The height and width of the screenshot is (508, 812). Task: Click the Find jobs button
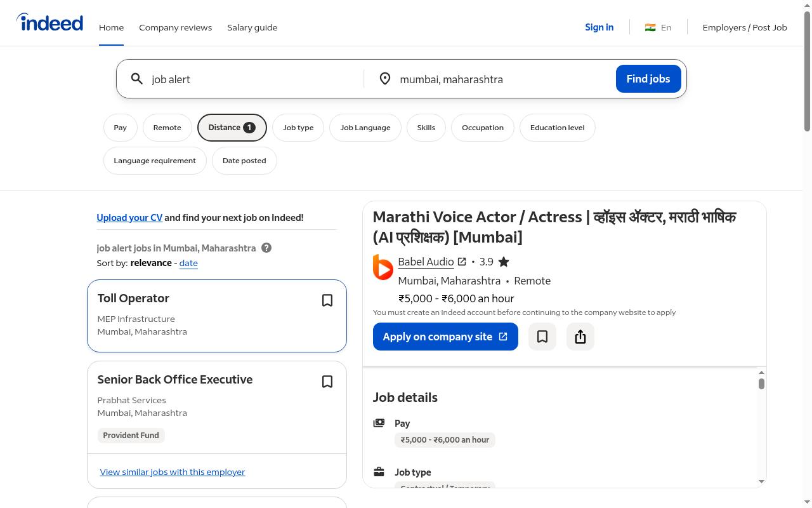tap(648, 79)
